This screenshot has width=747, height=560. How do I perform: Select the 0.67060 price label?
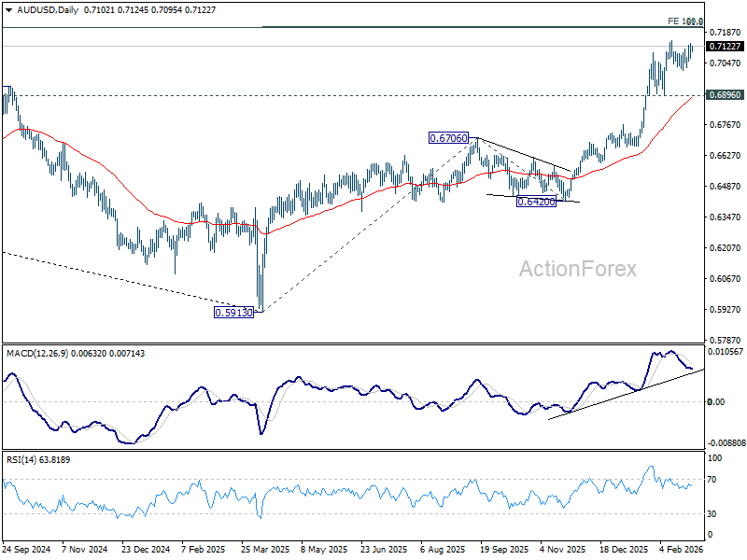(x=448, y=138)
